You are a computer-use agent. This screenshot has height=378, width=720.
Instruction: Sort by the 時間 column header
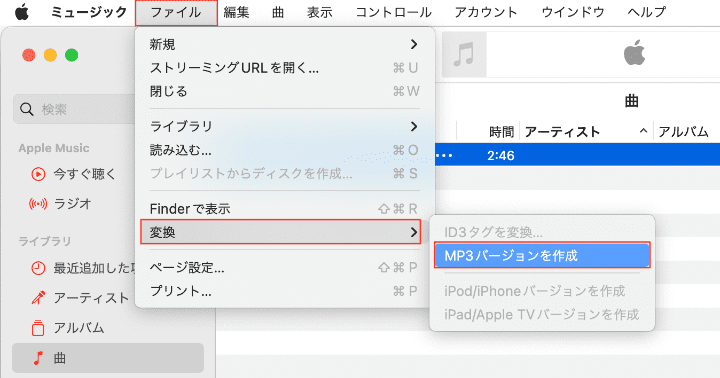pos(501,132)
